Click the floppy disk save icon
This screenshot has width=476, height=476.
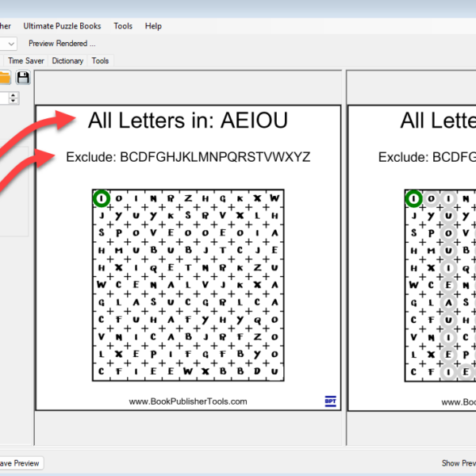23,77
